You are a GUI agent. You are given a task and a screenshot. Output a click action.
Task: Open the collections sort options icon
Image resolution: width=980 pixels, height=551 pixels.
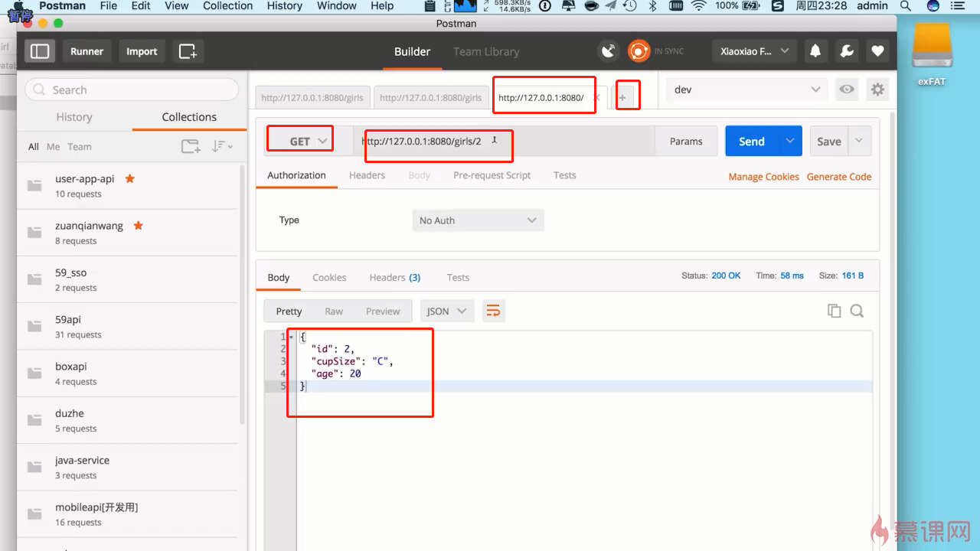222,146
